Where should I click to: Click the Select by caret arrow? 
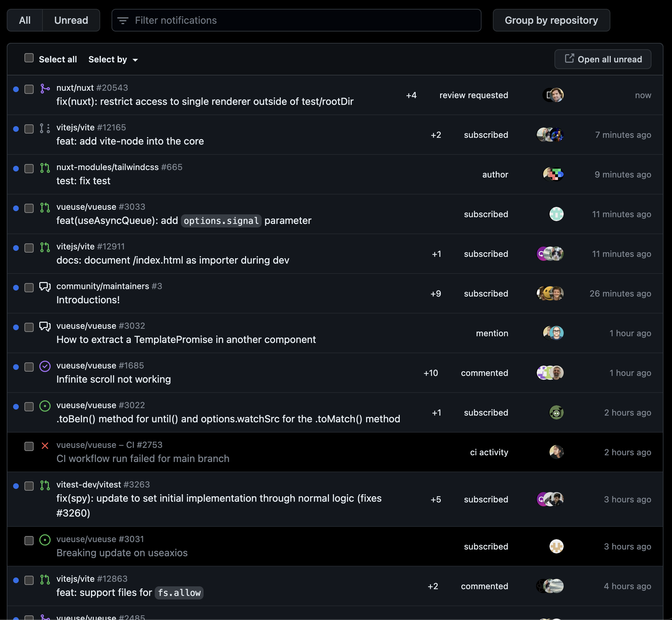tap(135, 60)
